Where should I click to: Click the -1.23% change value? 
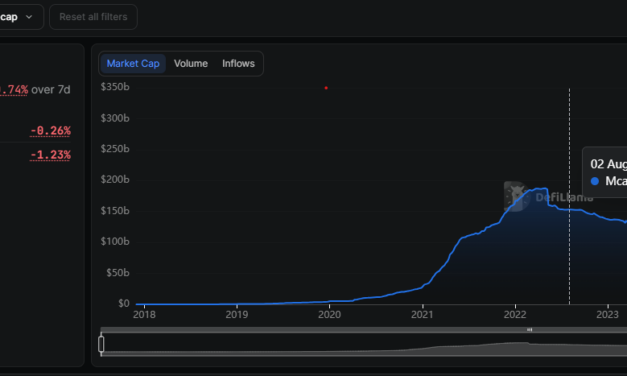[x=50, y=154]
